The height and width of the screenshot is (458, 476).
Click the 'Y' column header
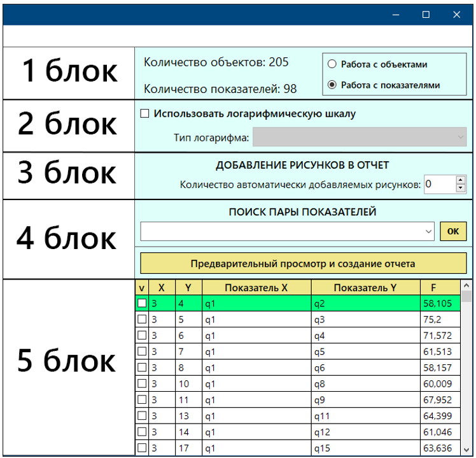(x=188, y=287)
